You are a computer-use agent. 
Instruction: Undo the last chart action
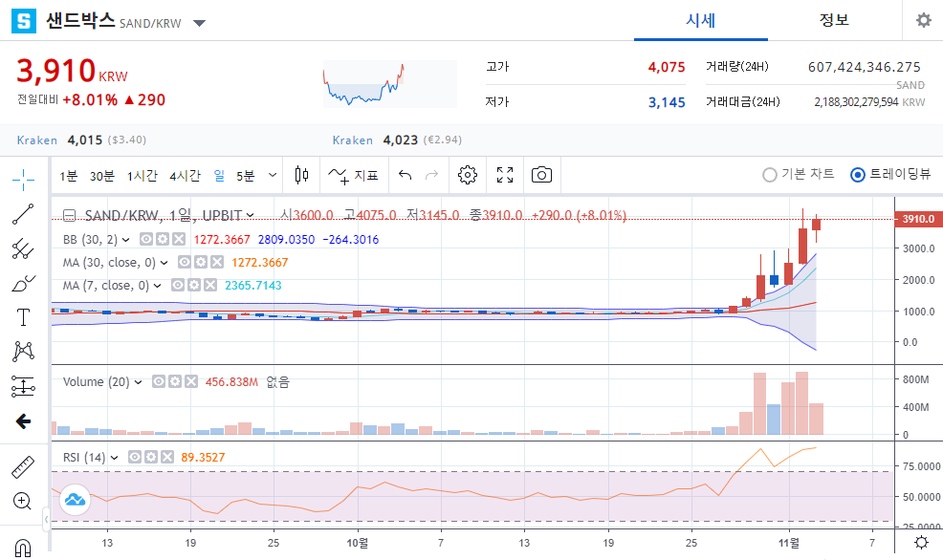tap(406, 175)
